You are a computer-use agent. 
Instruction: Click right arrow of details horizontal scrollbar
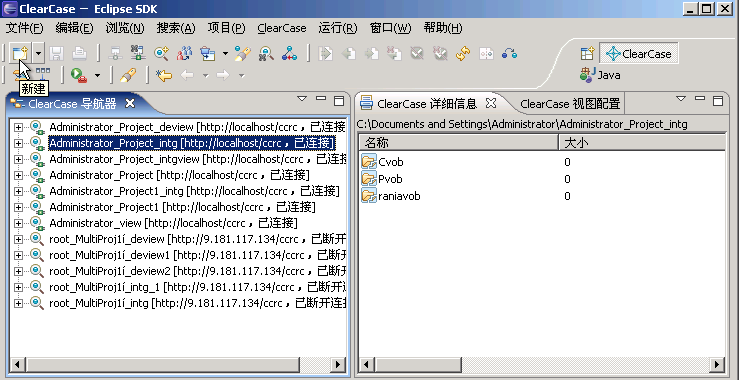coord(717,364)
